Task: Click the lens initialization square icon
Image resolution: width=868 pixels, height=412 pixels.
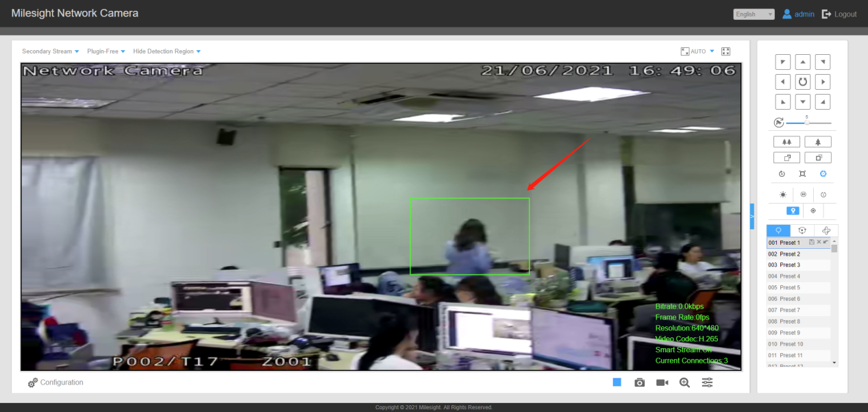Action: [802, 174]
